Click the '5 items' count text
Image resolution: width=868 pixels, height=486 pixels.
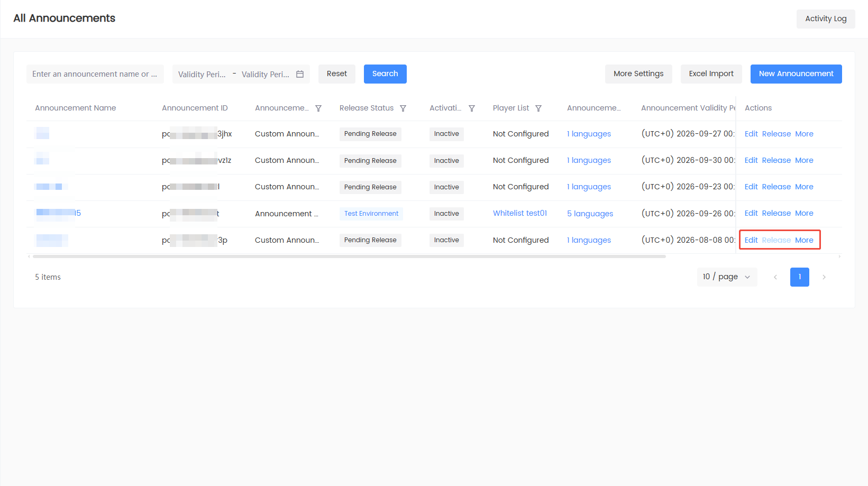(x=48, y=277)
